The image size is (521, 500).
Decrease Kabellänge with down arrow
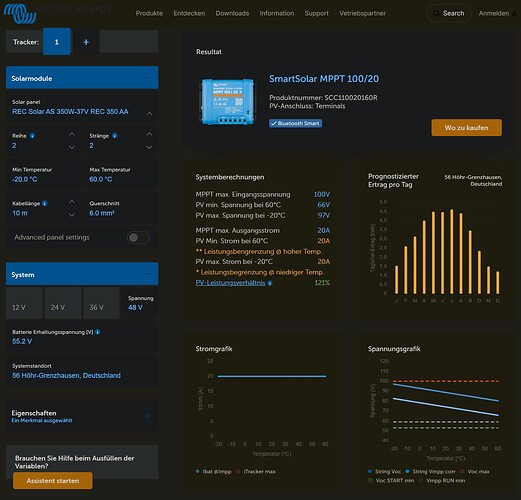click(x=72, y=215)
